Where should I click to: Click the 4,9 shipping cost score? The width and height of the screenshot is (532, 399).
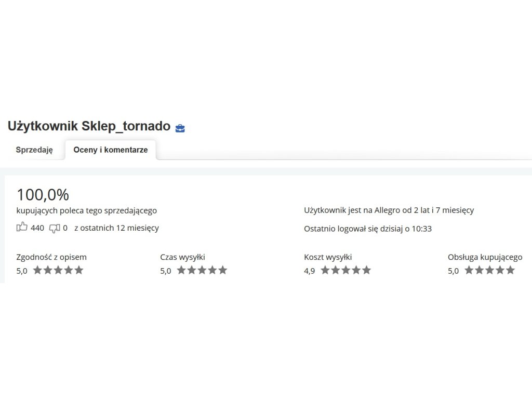click(x=309, y=271)
